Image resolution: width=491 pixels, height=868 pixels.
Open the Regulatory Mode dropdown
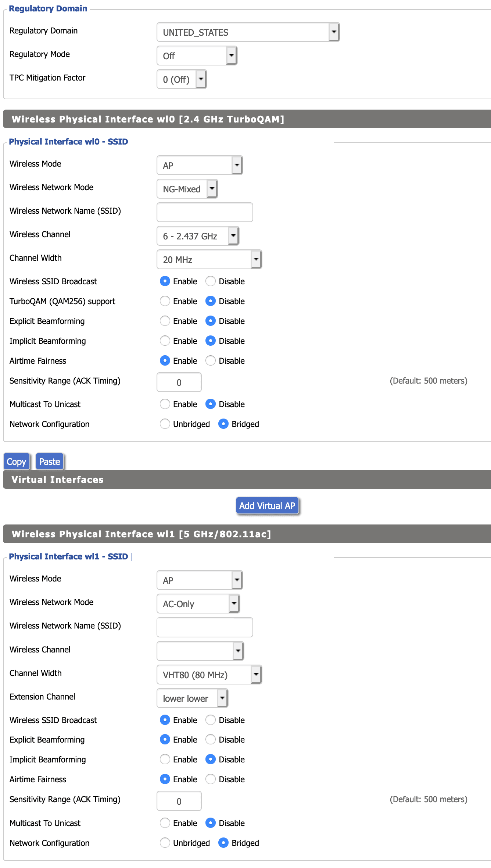tap(197, 56)
